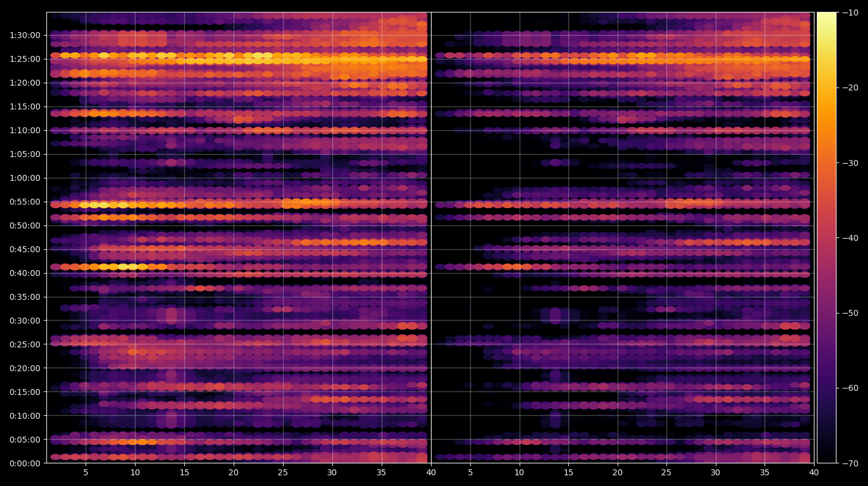The height and width of the screenshot is (486, 868).
Task: Click x-axis label 20 under right heatmap
Action: tap(618, 473)
